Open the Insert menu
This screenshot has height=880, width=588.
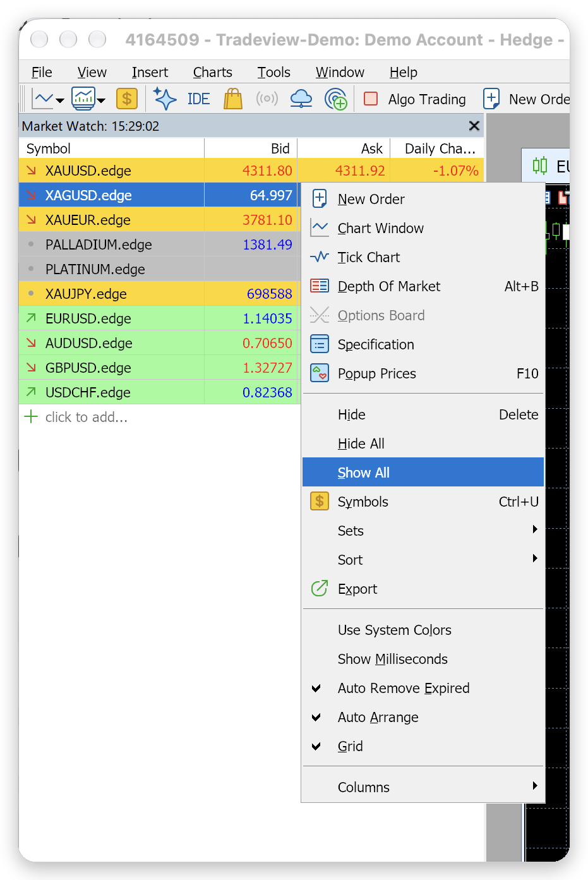click(x=150, y=72)
